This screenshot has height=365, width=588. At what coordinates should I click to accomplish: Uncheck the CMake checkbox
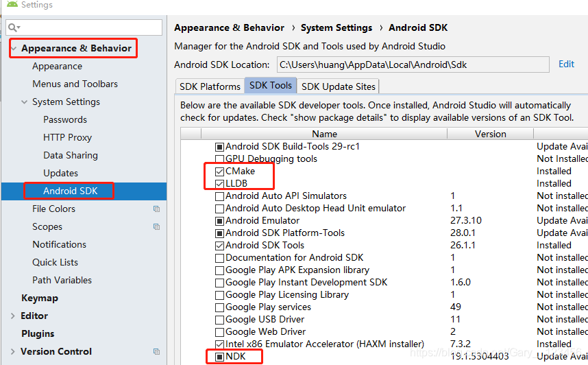coord(220,172)
